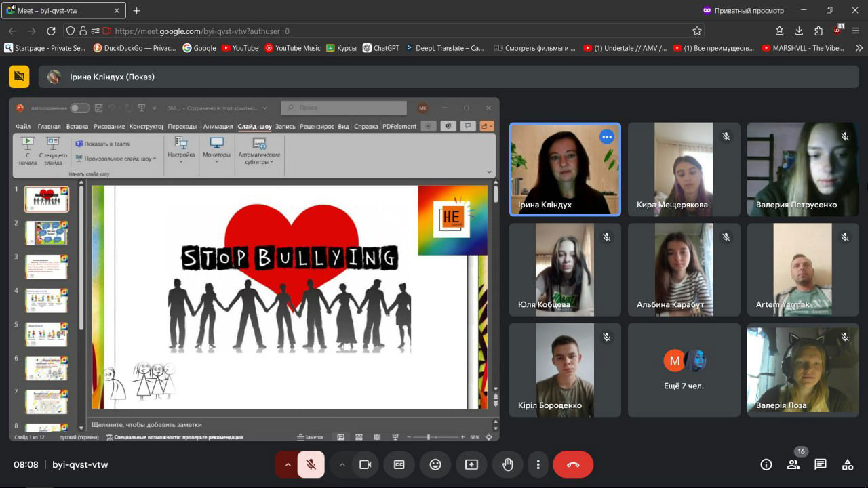868x488 pixels.
Task: Select slide 5 thumbnail
Action: coord(47,334)
